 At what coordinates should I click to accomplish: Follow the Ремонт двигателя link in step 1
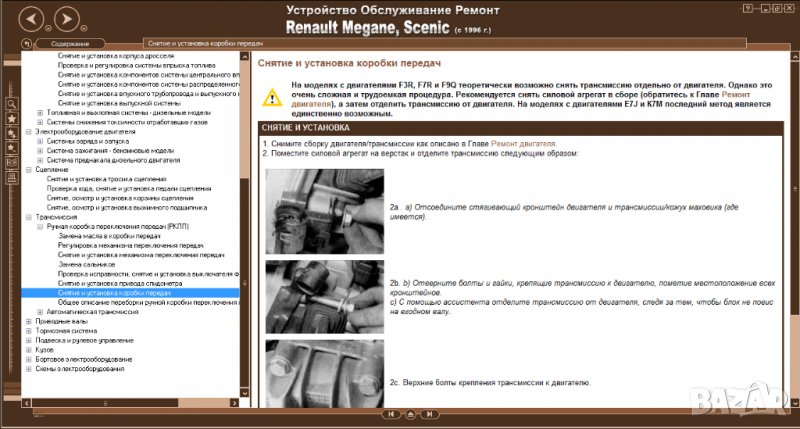(526, 144)
